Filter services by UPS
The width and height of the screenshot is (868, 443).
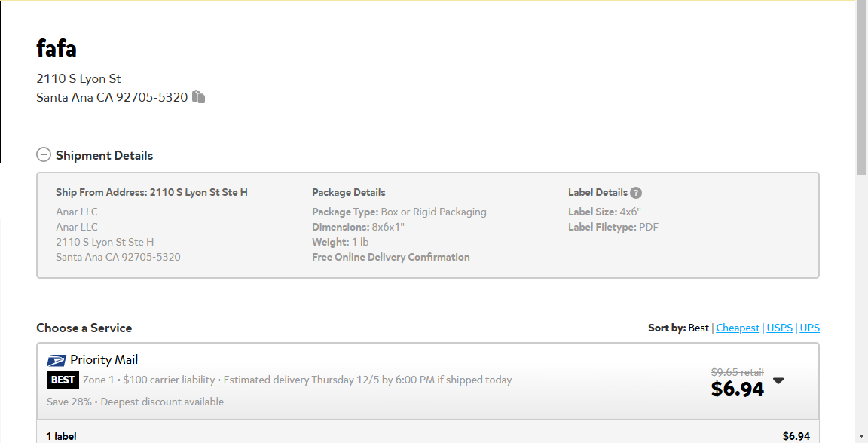(809, 328)
